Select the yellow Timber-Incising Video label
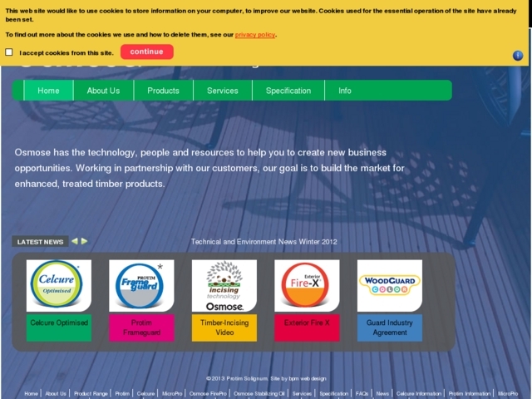532x399 pixels. 224,328
